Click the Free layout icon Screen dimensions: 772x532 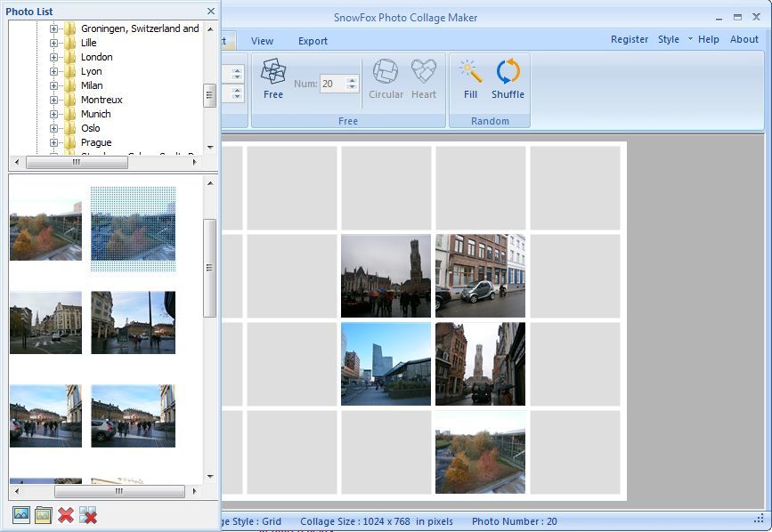[x=273, y=78]
